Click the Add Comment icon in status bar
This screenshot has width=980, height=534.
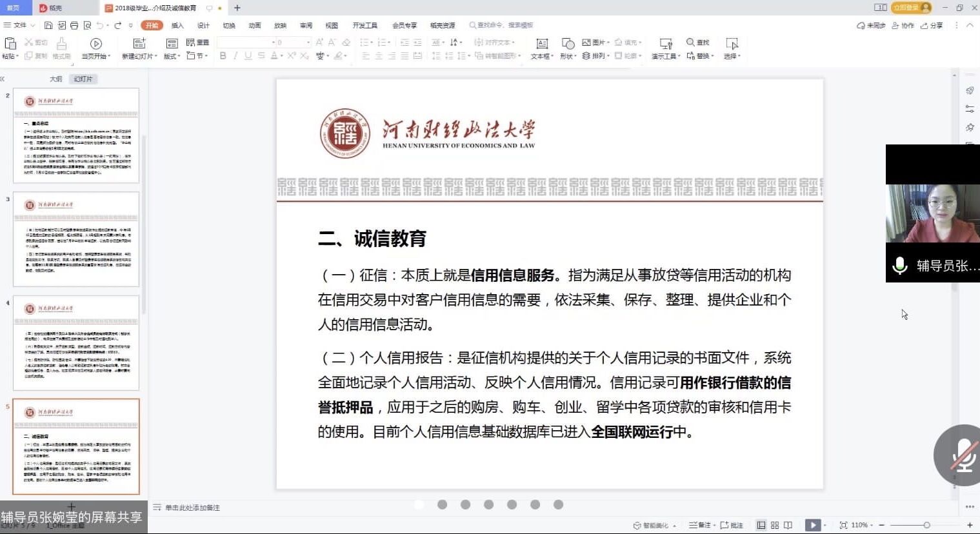coord(732,525)
